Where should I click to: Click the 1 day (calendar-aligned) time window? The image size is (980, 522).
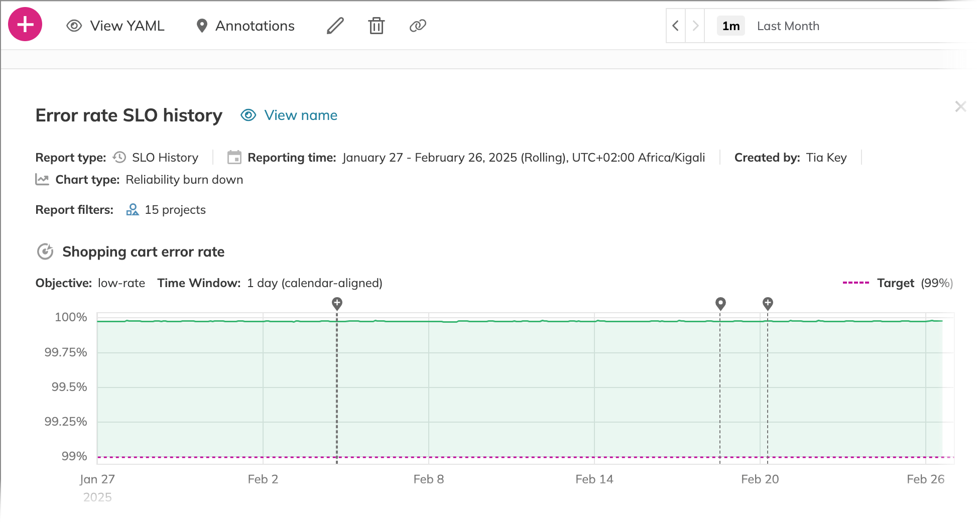(315, 283)
